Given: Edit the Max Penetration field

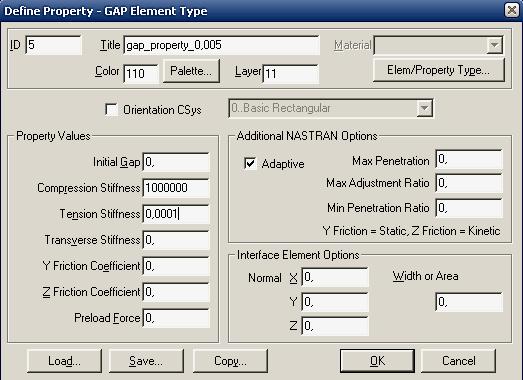Looking at the screenshot, I should [469, 159].
